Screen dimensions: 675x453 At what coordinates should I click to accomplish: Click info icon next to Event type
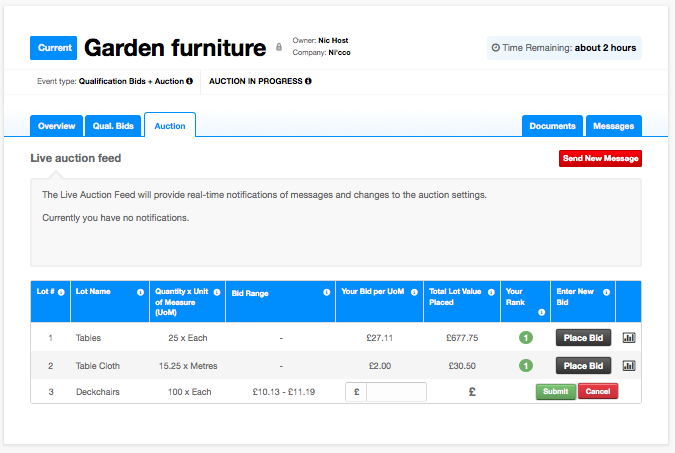pyautogui.click(x=189, y=81)
